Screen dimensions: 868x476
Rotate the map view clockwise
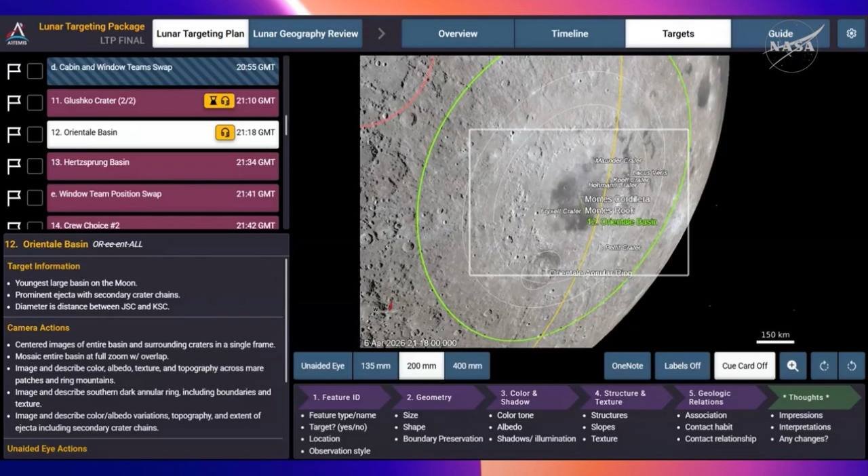tap(824, 365)
